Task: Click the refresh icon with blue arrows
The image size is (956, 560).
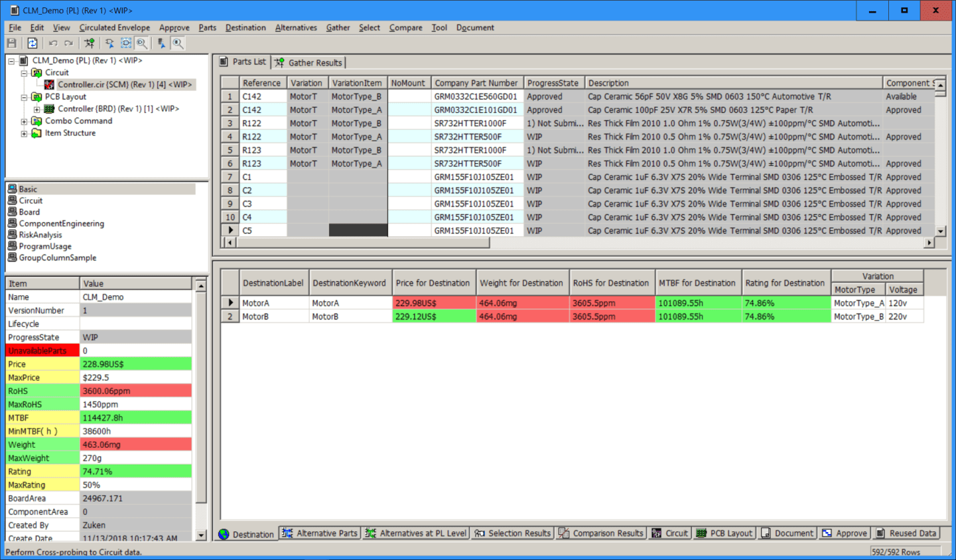Action: [32, 43]
